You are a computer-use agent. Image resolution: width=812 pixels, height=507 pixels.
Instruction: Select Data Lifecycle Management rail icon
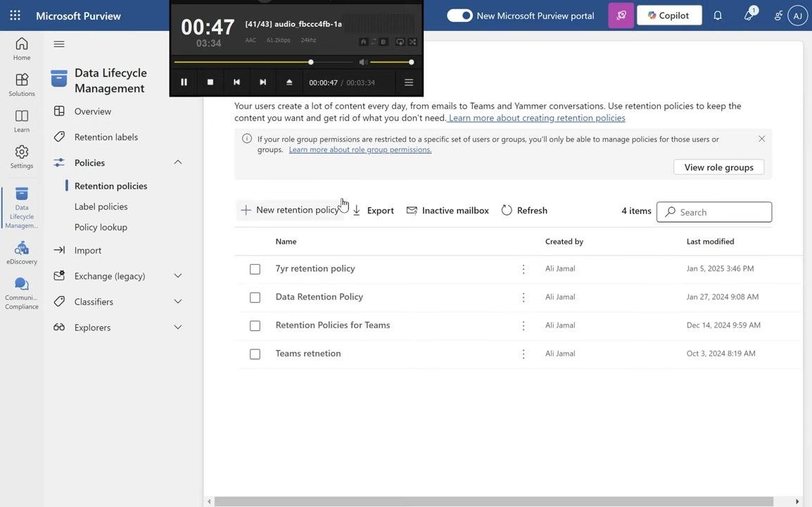[22, 207]
